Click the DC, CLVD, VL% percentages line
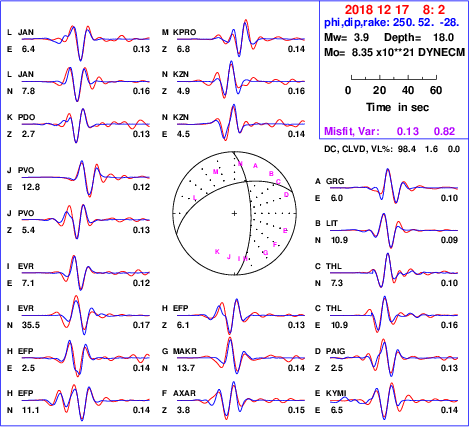 (x=392, y=149)
